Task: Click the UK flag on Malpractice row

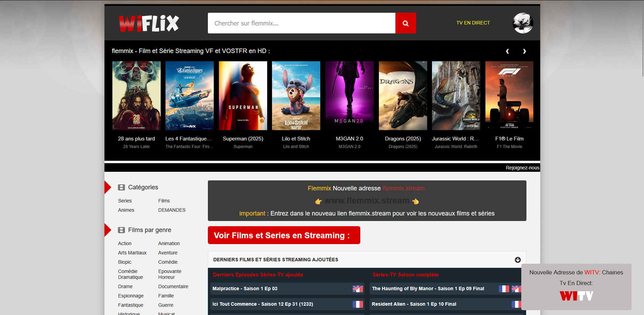Action: click(x=358, y=289)
